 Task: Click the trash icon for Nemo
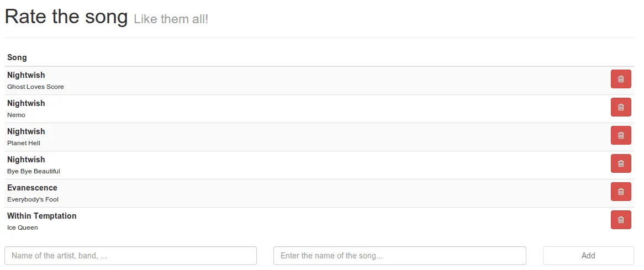[621, 107]
